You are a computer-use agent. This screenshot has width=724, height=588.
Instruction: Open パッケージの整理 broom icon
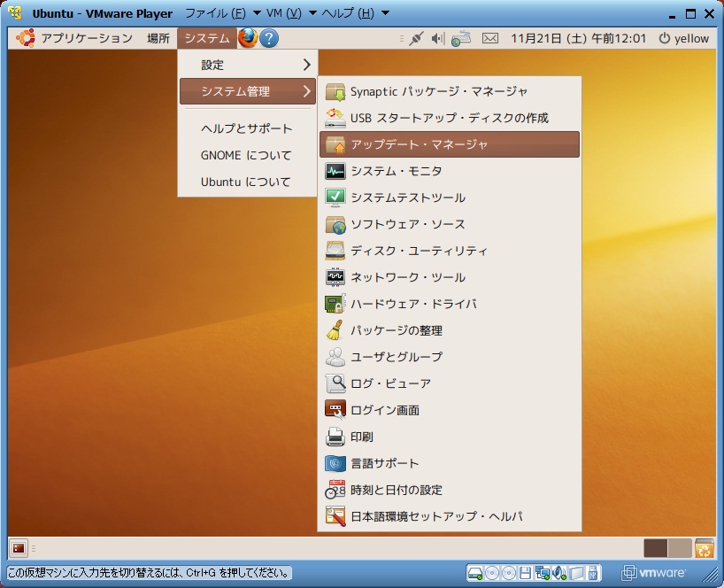(x=335, y=330)
